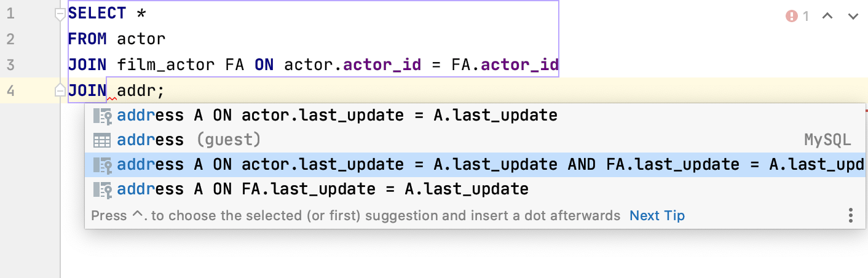
Task: Click the asterisk after SELECT
Action: [141, 14]
